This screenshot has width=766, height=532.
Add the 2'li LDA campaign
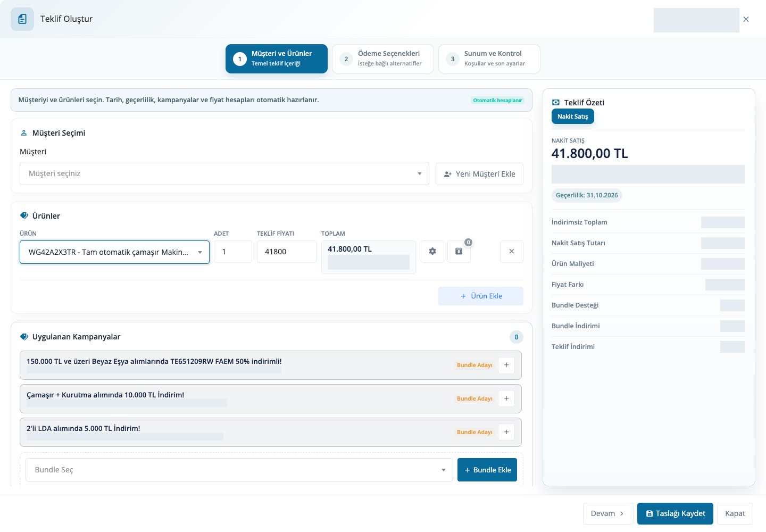point(506,432)
